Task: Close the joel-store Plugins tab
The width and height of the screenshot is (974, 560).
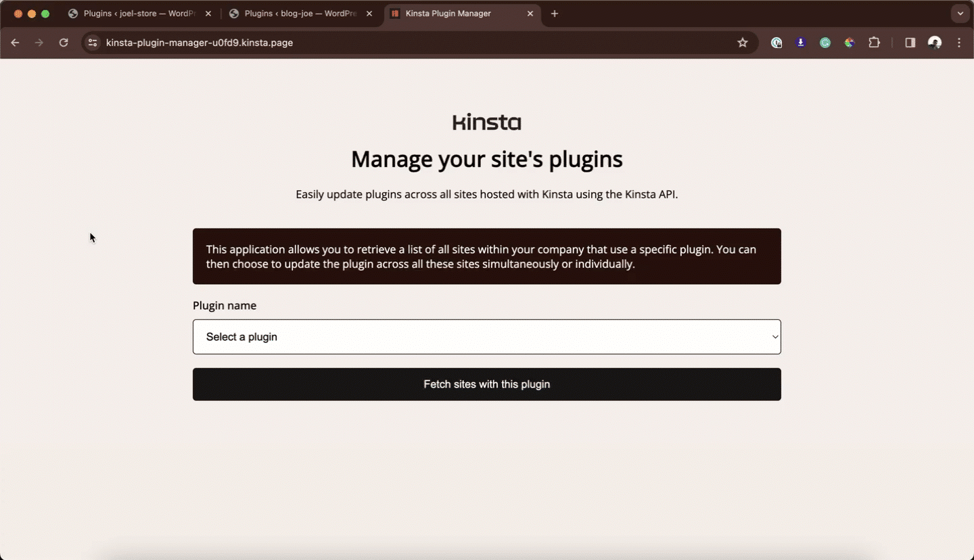Action: click(x=208, y=14)
